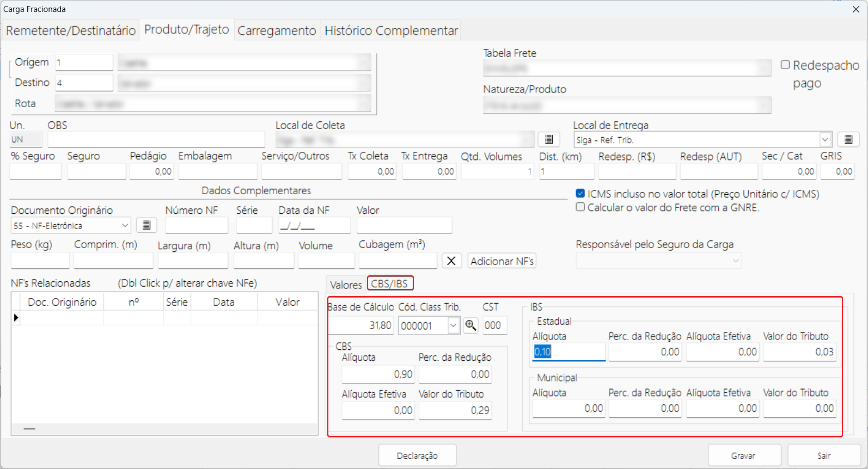Click the Declaração button
Screen dimensions: 868x469
417,455
